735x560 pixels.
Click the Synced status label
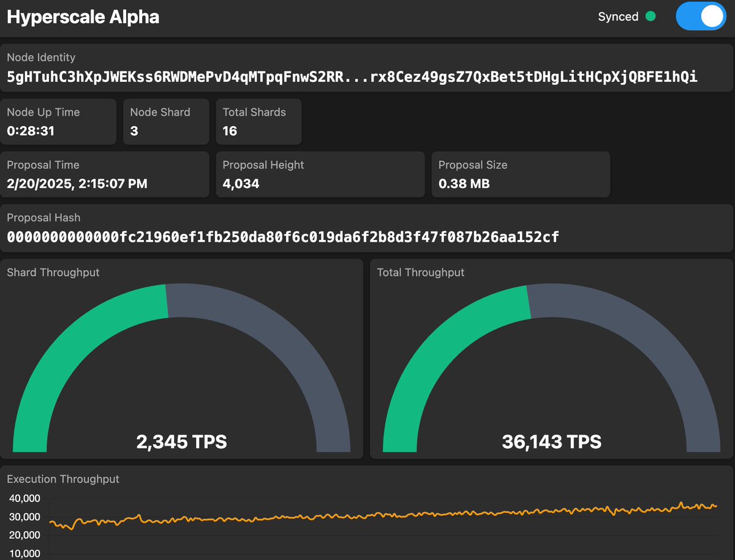point(618,17)
